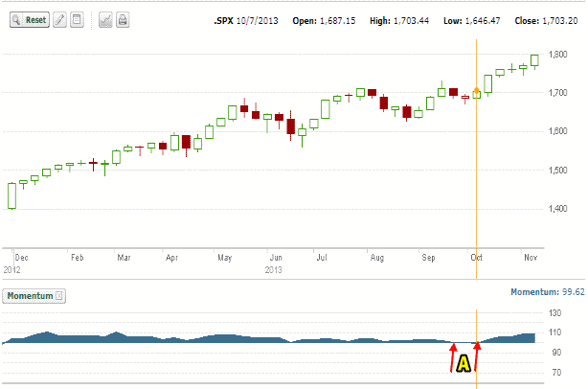This screenshot has width=588, height=389.
Task: Click the Jun label on time axis
Action: click(x=276, y=258)
